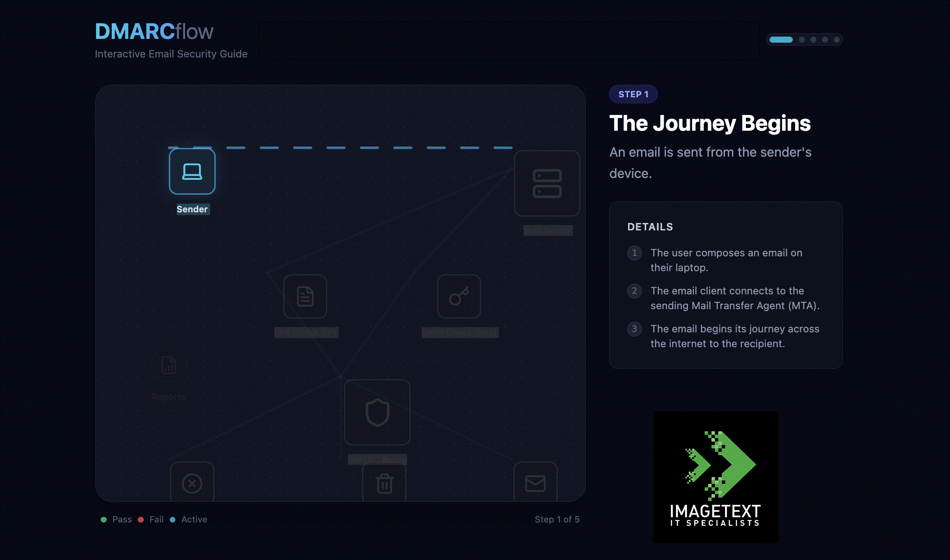Select the DMARC shield node icon

[x=377, y=413]
